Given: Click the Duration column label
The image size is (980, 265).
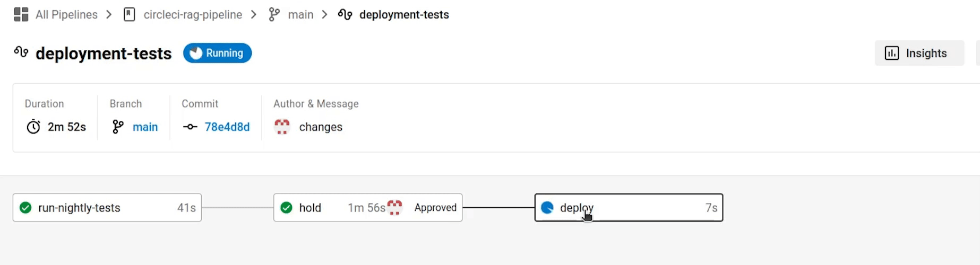Looking at the screenshot, I should click(x=44, y=104).
